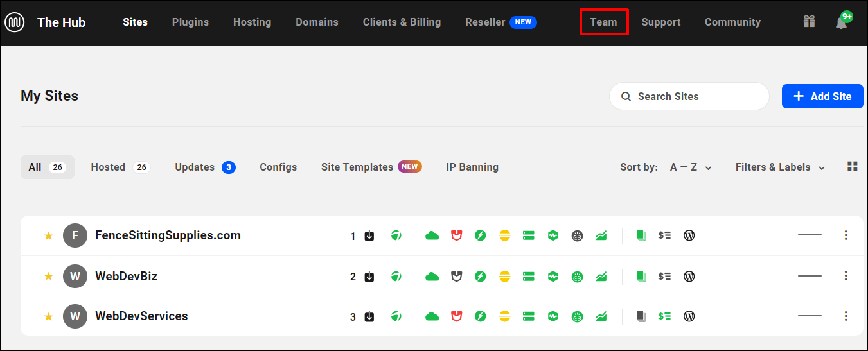Toggle favorite star for WebDevBiz

tap(48, 277)
